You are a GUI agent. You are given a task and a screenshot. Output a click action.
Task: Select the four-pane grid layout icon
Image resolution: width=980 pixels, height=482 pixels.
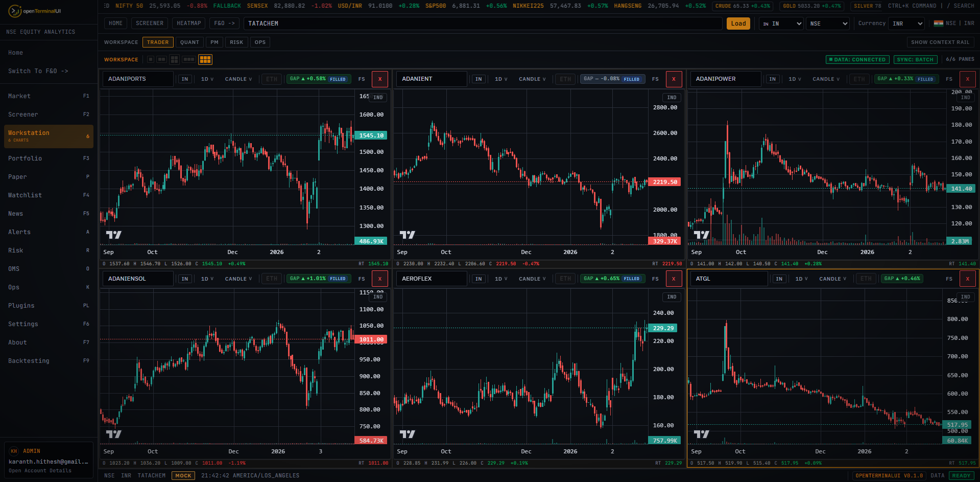[x=174, y=59]
